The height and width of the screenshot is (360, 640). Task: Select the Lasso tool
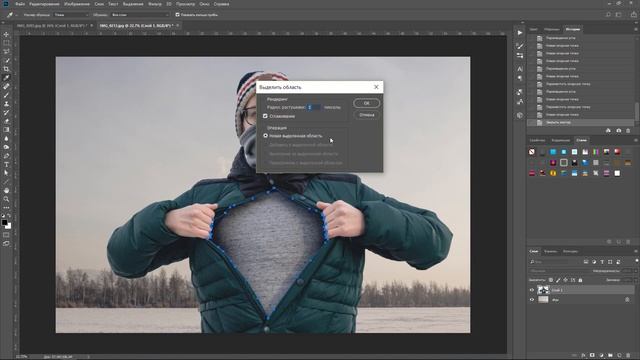[6, 51]
